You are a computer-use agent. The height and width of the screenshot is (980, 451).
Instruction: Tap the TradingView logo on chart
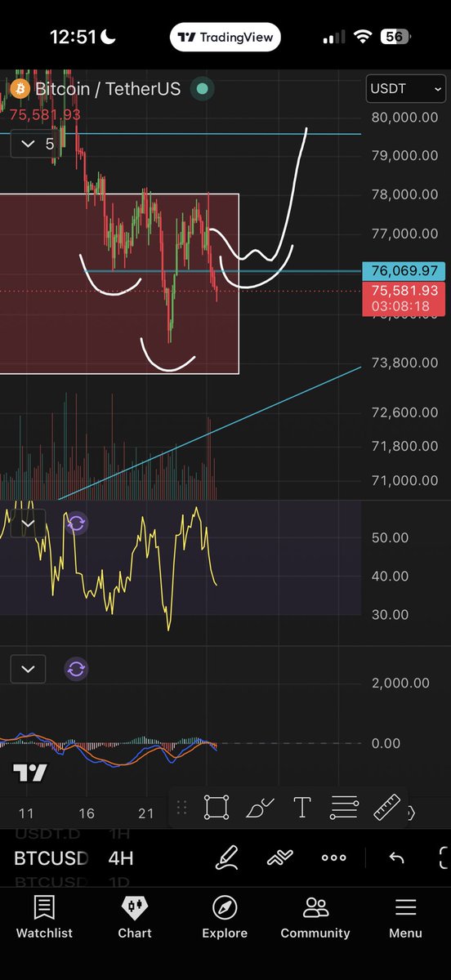29,773
